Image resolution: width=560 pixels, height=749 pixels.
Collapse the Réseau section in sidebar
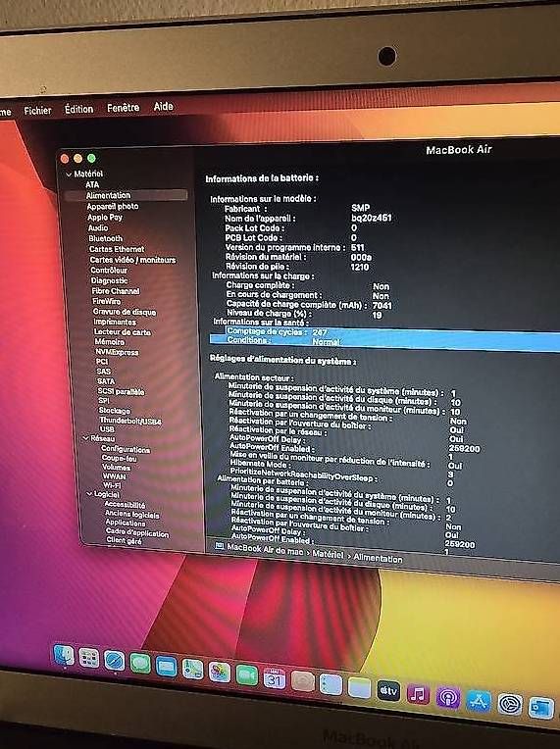[x=85, y=437]
